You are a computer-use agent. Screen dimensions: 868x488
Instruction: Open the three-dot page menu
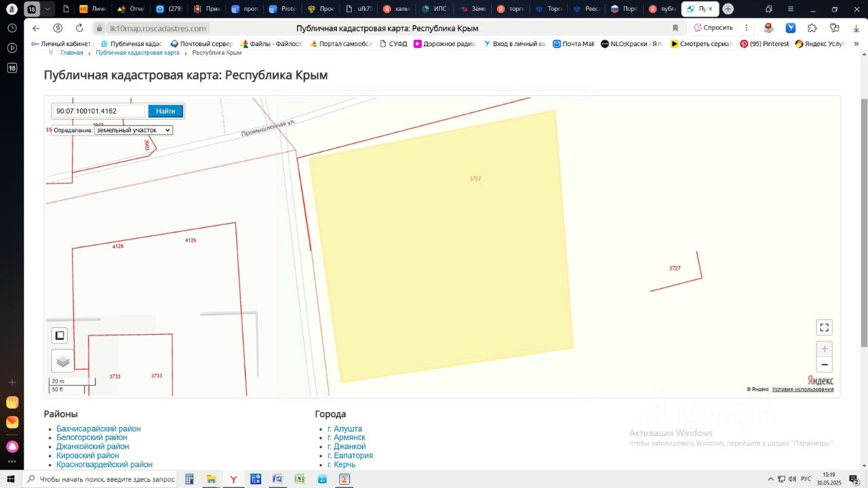click(747, 28)
